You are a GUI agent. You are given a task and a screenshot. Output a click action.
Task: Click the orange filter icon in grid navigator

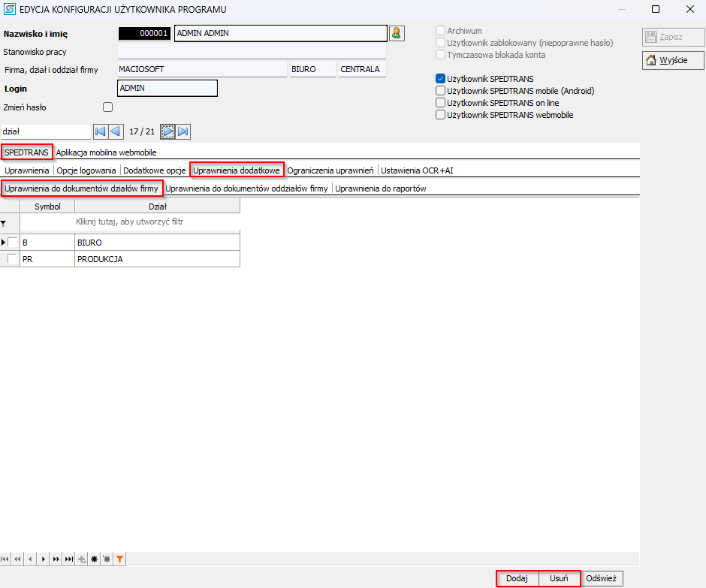pos(120,559)
